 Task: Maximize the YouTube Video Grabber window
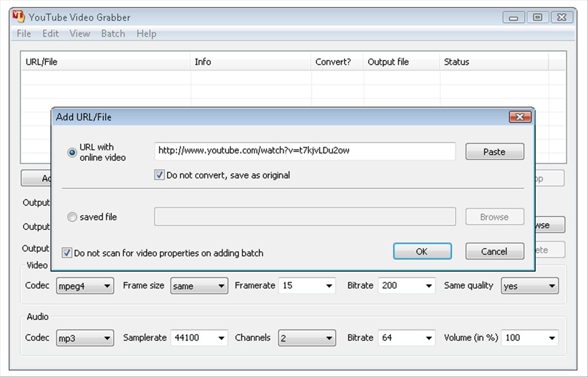[x=537, y=17]
